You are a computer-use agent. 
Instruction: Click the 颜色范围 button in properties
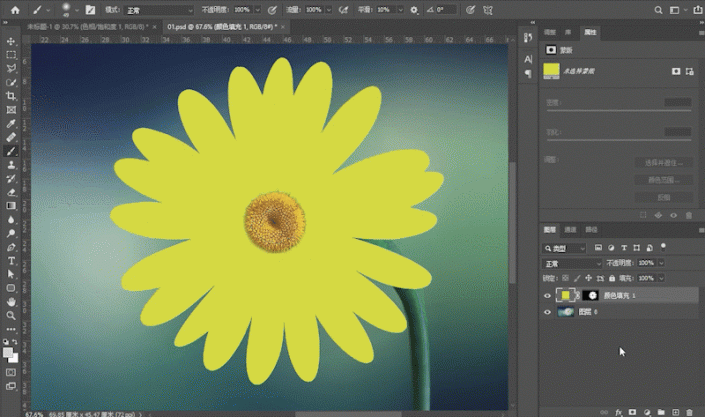tap(663, 180)
